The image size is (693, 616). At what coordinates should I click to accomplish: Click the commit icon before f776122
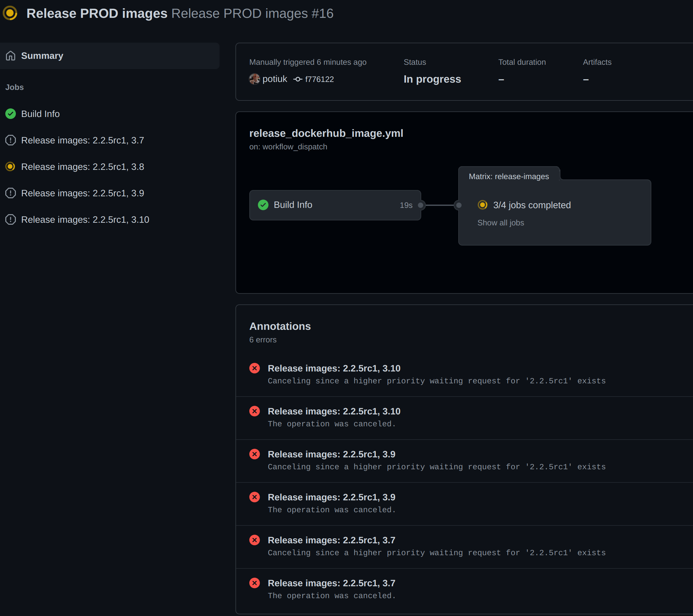pyautogui.click(x=298, y=79)
